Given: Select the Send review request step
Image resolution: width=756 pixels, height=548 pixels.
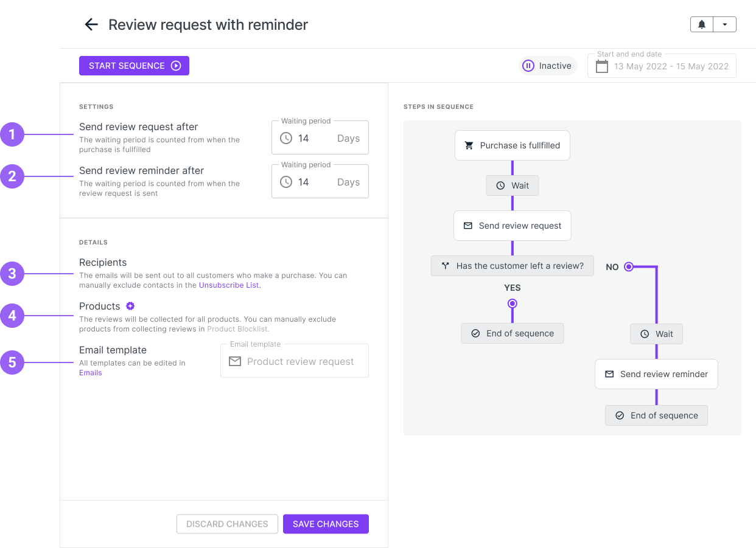Looking at the screenshot, I should click(513, 226).
